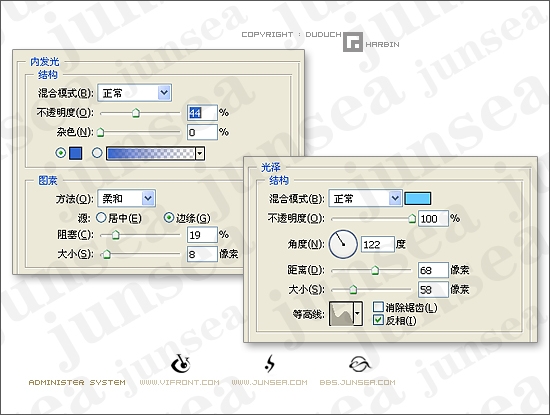This screenshot has height=415, width=550.
Task: Click the eye icon above www.vifront.com
Action: tap(181, 364)
